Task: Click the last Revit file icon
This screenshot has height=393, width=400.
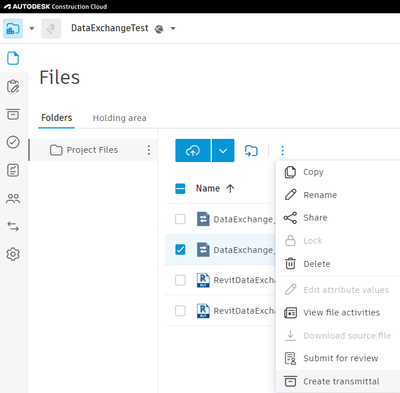Action: [x=203, y=311]
